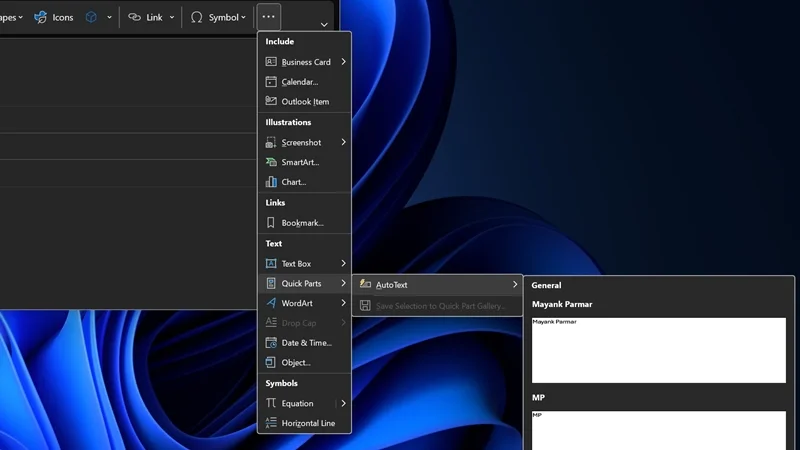Open the Screenshot submenu

click(x=304, y=142)
